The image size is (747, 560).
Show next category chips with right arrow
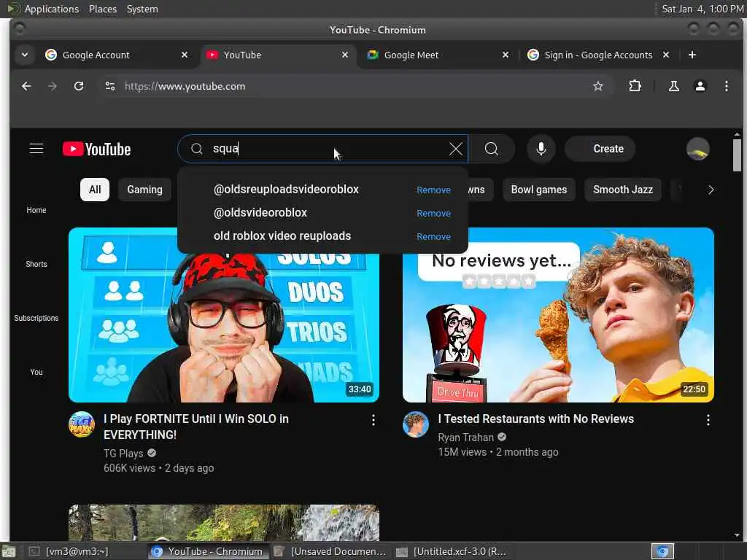coord(711,190)
